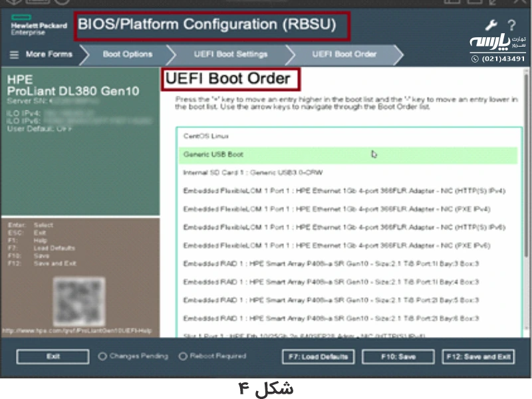This screenshot has width=532, height=399.
Task: Select the UEFI Boot Order breadcrumb
Action: 344,55
